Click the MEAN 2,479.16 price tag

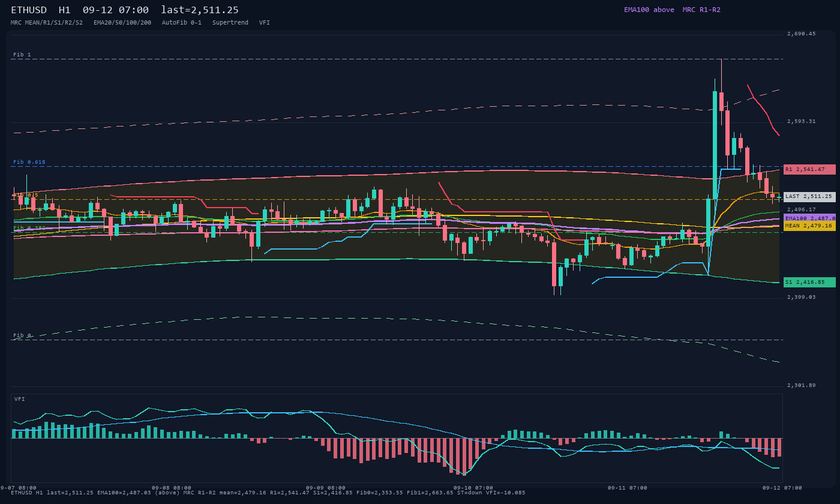pos(809,226)
